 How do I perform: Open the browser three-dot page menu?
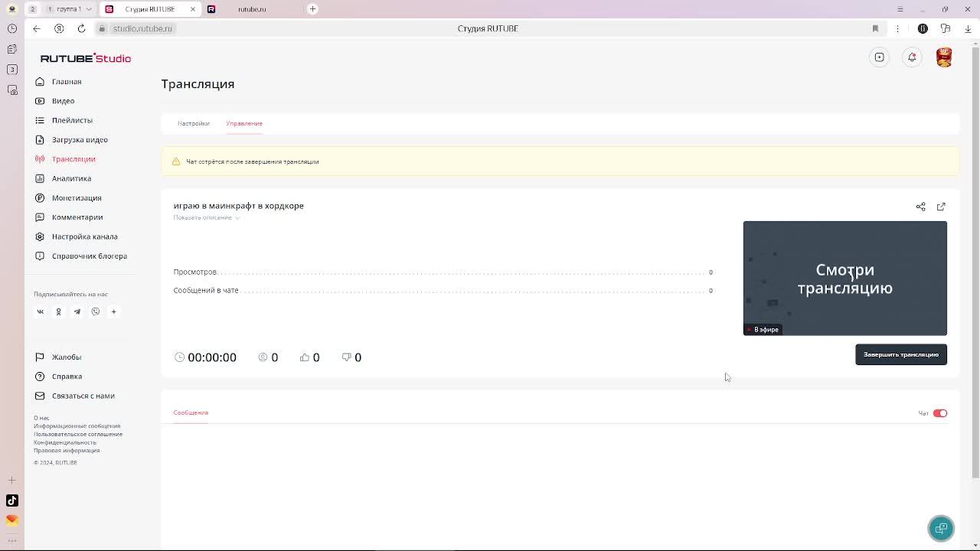(x=898, y=28)
